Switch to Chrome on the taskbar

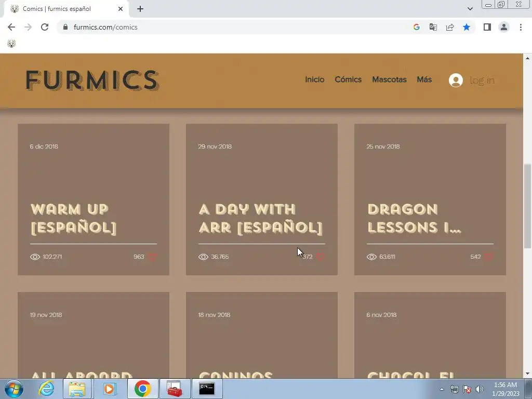pyautogui.click(x=142, y=389)
